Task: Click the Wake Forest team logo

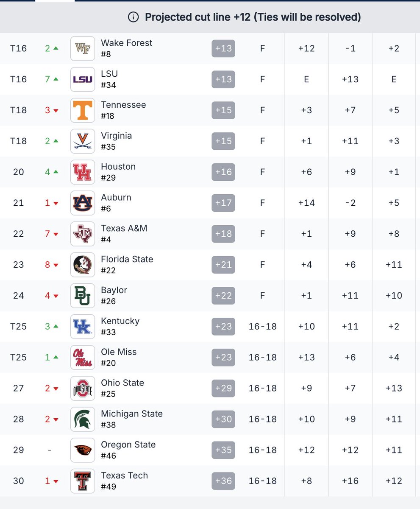Action: click(x=83, y=48)
